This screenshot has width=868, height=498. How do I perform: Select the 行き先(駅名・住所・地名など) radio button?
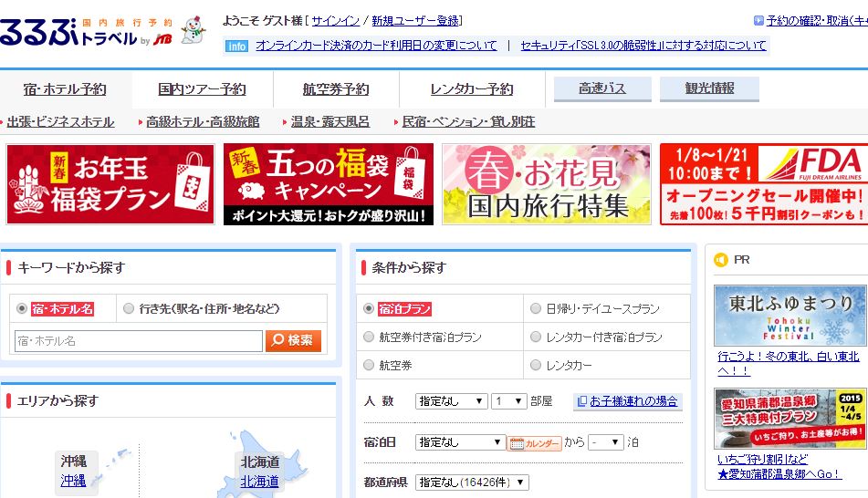tap(129, 309)
